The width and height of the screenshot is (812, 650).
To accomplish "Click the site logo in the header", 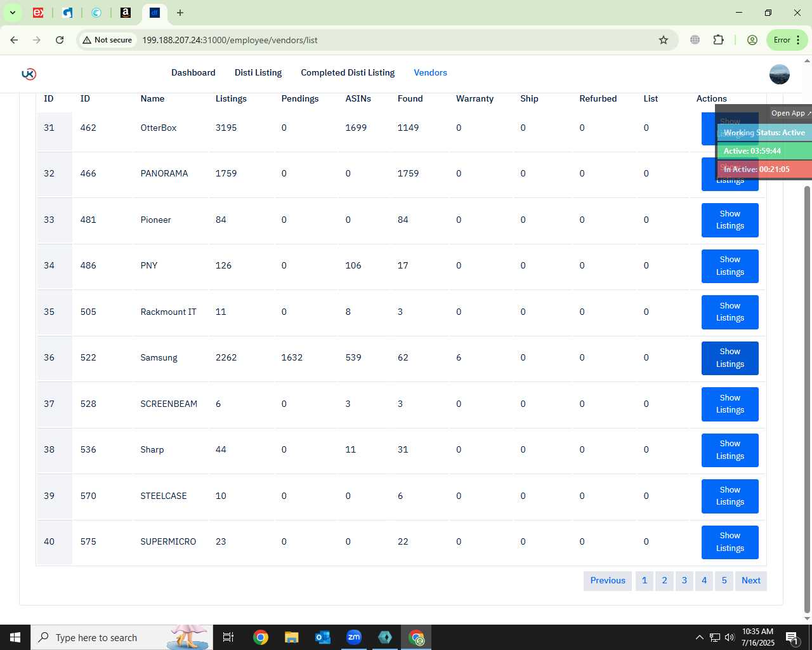I will (x=29, y=74).
